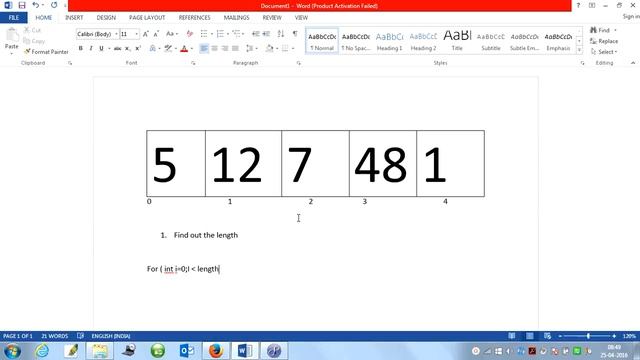This screenshot has height=360, width=640.
Task: Click the Increase Indent icon
Action: pyautogui.click(x=266, y=34)
